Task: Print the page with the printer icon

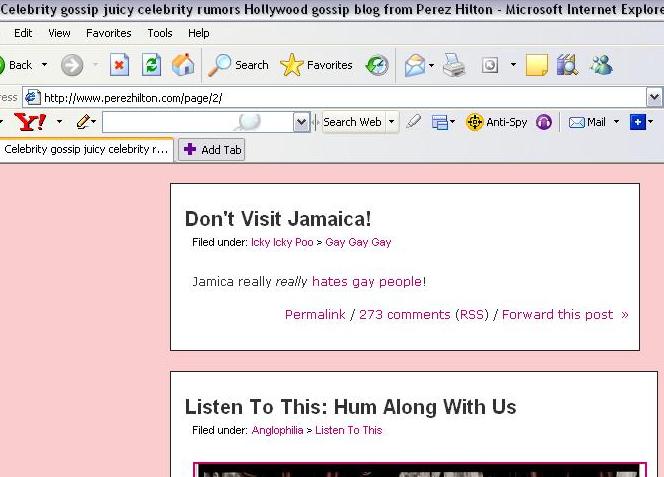Action: pyautogui.click(x=454, y=65)
